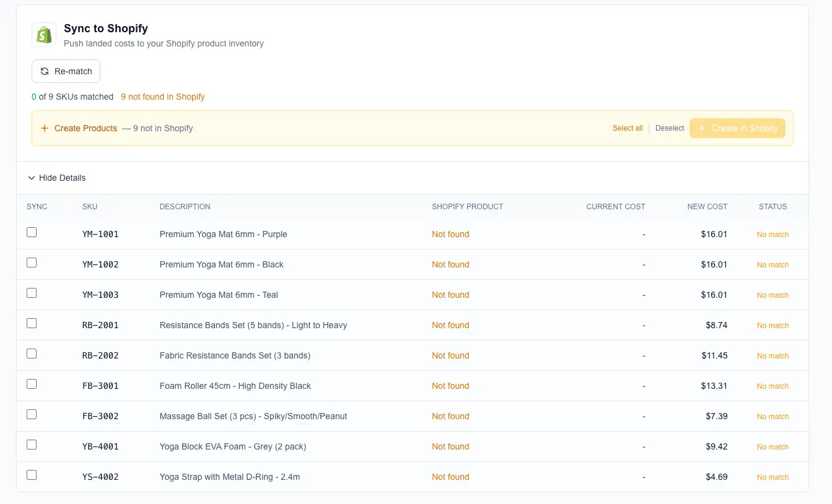The height and width of the screenshot is (504, 832).
Task: Click the Hide Details label
Action: 62,178
